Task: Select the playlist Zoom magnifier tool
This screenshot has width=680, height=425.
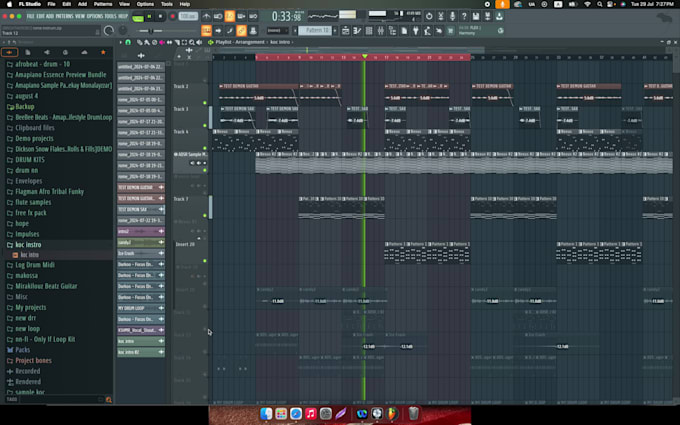Action: pyautogui.click(x=192, y=42)
